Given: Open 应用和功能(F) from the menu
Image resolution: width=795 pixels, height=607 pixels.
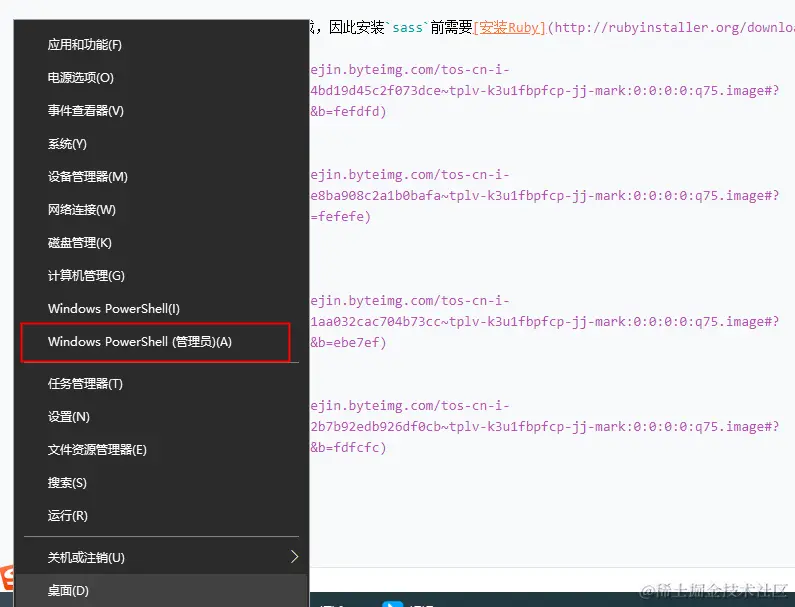Looking at the screenshot, I should coord(161,45).
